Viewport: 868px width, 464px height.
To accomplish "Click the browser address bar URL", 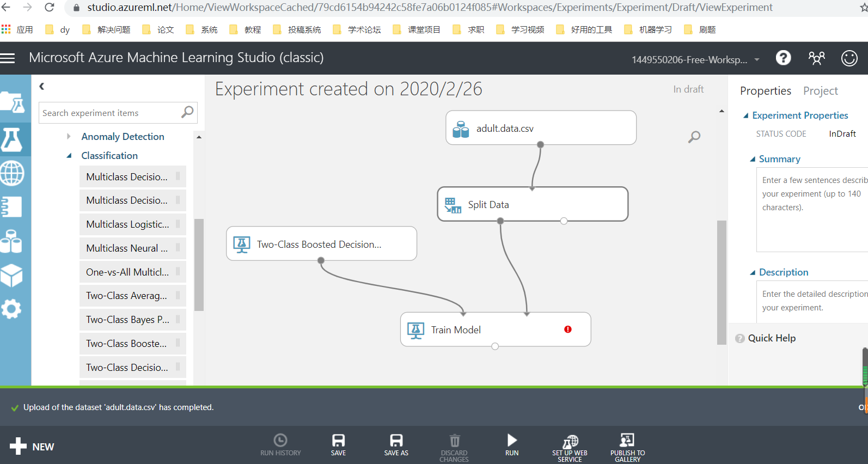I will click(x=430, y=8).
